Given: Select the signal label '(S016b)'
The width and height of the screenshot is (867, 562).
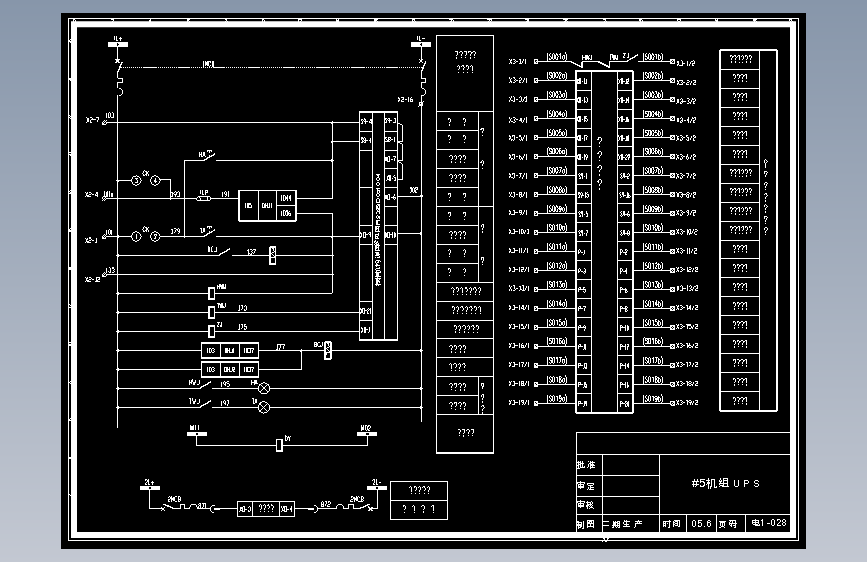Looking at the screenshot, I should pos(653,341).
